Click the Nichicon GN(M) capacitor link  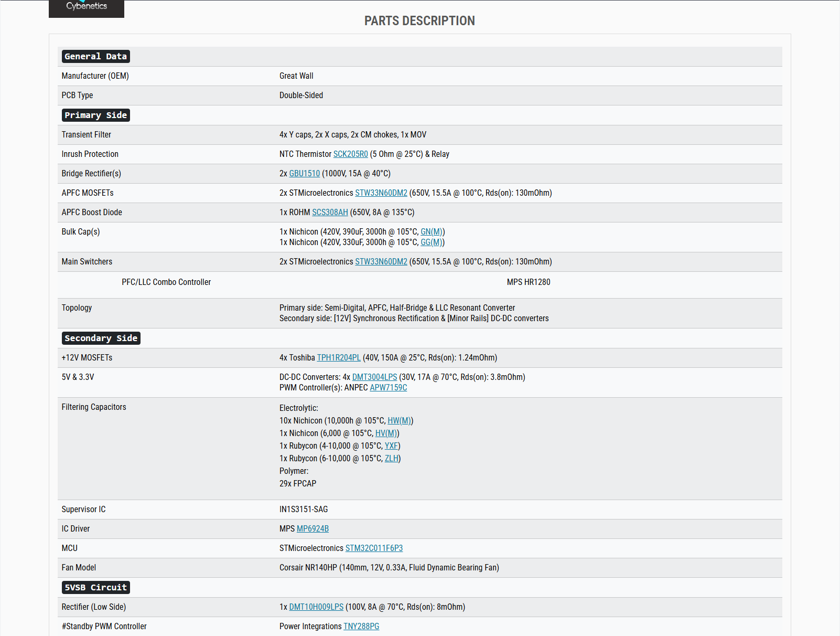pyautogui.click(x=431, y=232)
